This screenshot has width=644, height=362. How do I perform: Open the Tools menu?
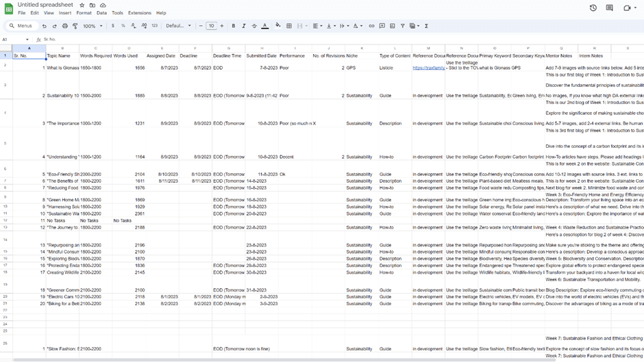[117, 13]
